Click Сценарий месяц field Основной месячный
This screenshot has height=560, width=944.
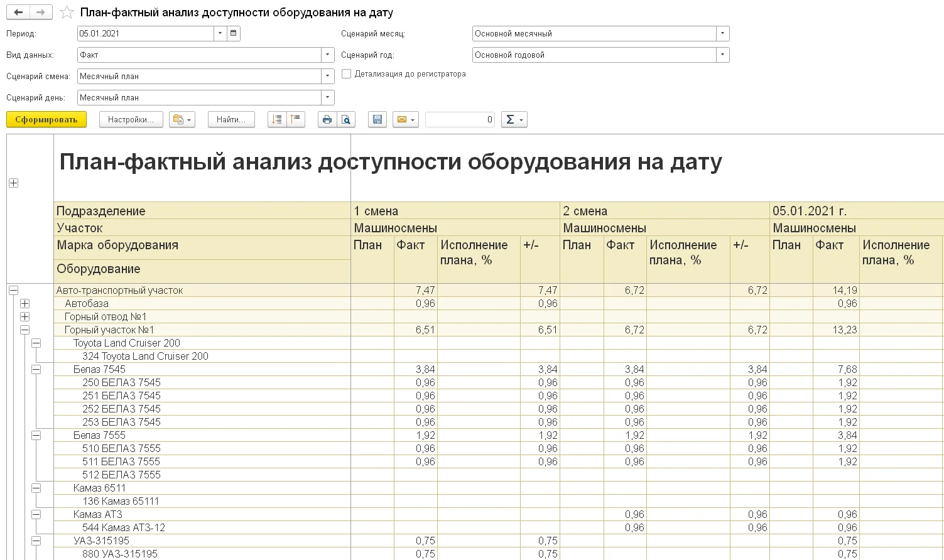click(594, 33)
